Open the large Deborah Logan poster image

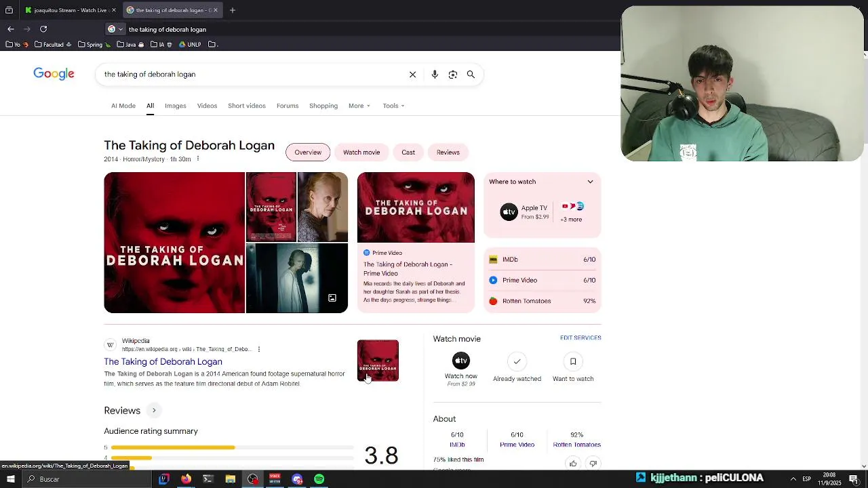point(174,243)
